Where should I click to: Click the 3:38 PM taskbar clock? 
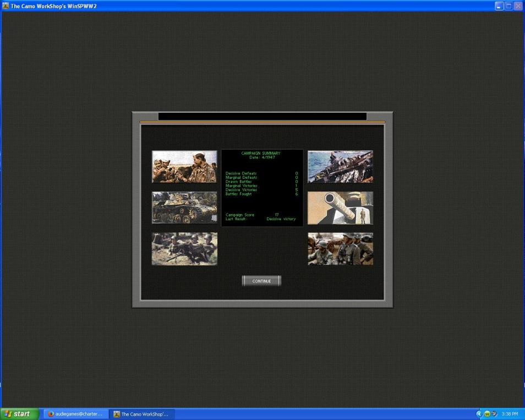[510, 414]
